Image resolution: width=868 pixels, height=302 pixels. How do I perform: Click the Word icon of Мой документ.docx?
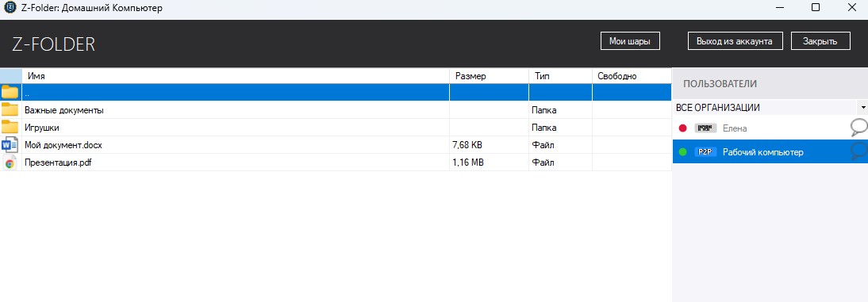click(x=10, y=145)
